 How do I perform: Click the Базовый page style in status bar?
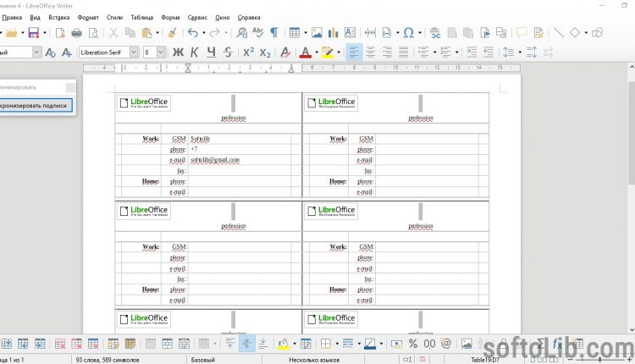click(203, 360)
